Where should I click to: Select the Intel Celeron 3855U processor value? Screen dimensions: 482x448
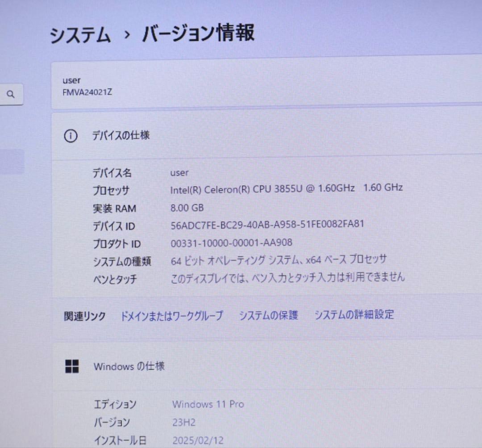pos(286,188)
